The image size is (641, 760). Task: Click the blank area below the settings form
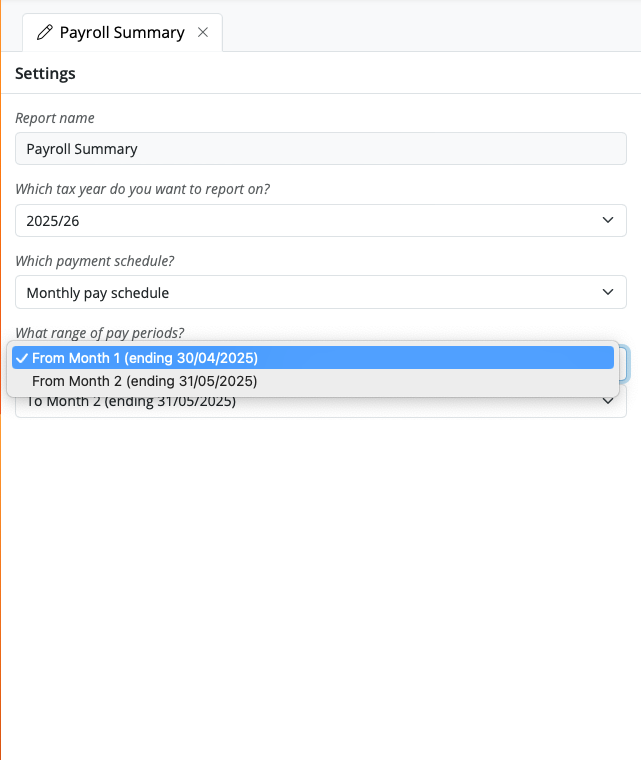pyautogui.click(x=320, y=582)
